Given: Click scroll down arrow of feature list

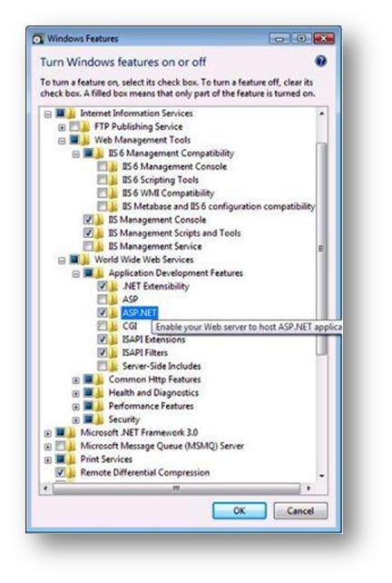Looking at the screenshot, I should coord(322,476).
